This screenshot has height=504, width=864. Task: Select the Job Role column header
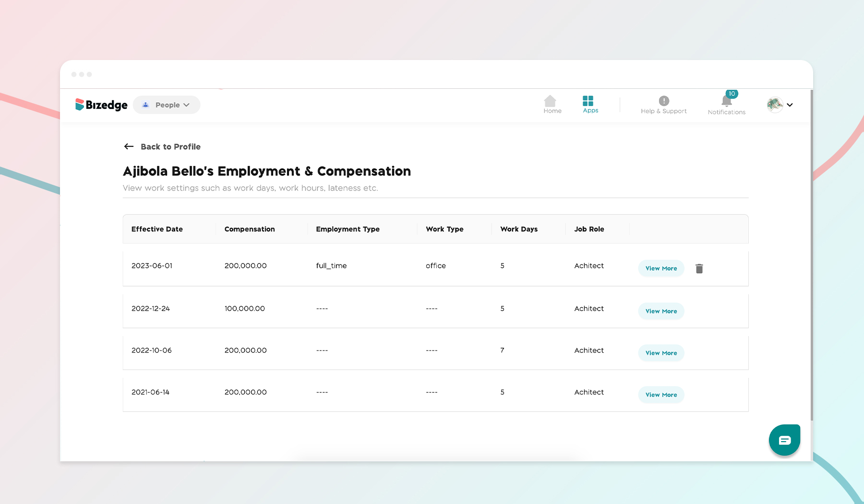589,229
